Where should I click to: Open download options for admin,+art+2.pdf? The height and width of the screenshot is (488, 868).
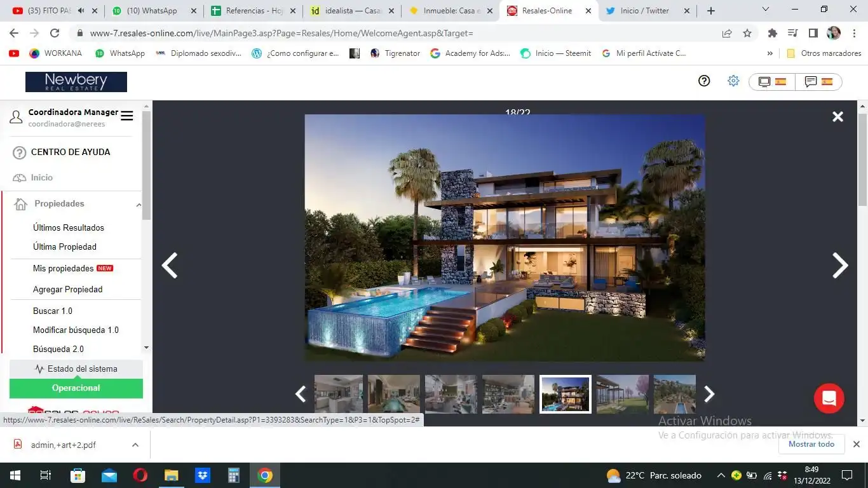point(135,445)
